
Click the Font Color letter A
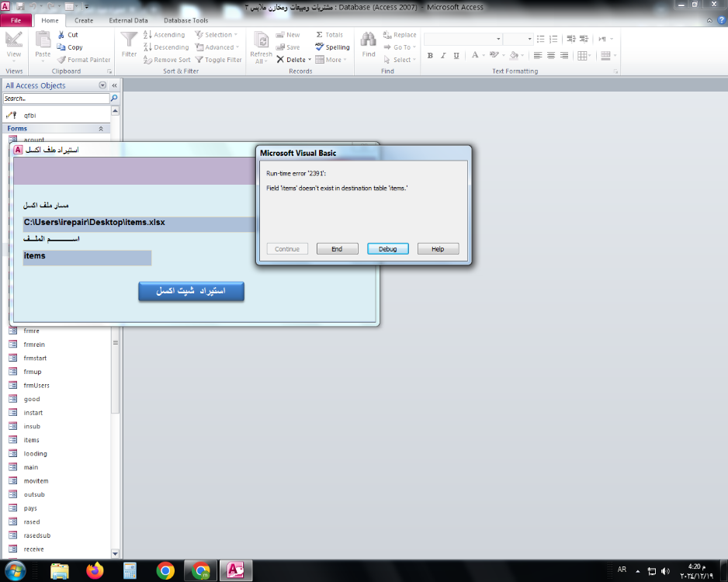474,55
